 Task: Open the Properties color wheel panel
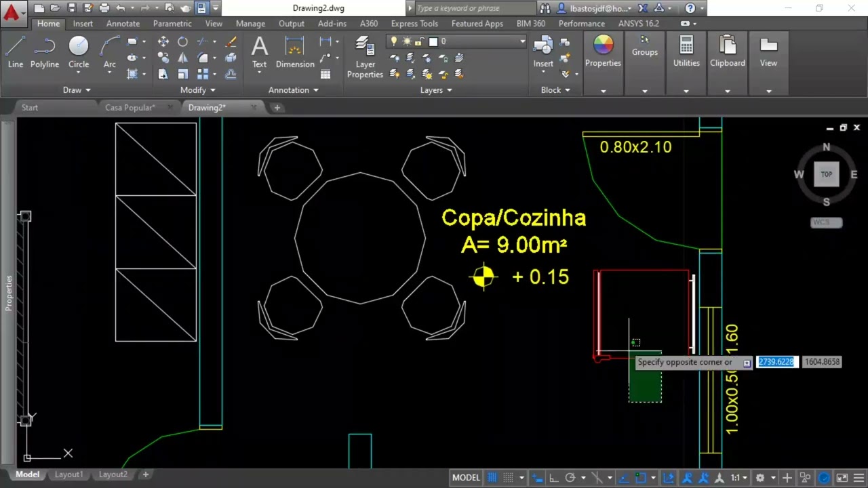coord(603,52)
